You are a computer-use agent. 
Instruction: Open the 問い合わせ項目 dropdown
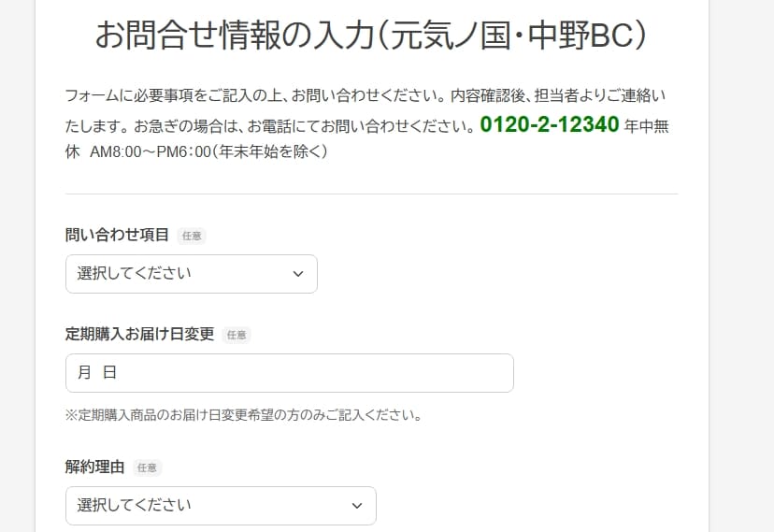[191, 274]
